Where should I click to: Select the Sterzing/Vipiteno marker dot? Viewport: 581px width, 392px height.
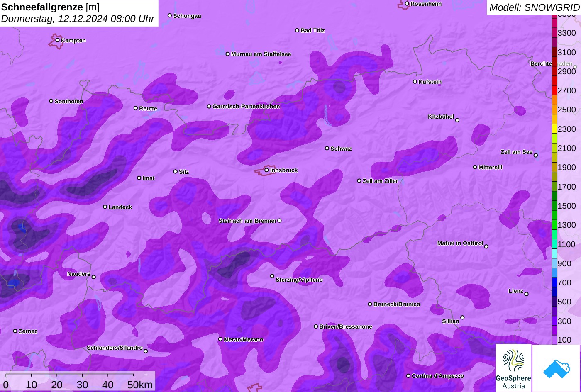(x=272, y=276)
